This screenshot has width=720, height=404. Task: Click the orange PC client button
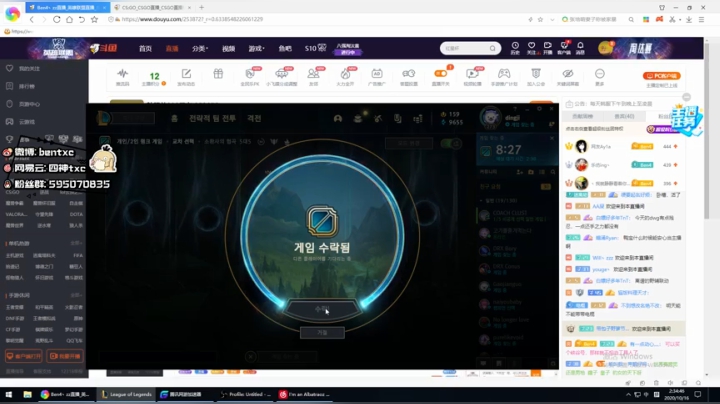661,76
